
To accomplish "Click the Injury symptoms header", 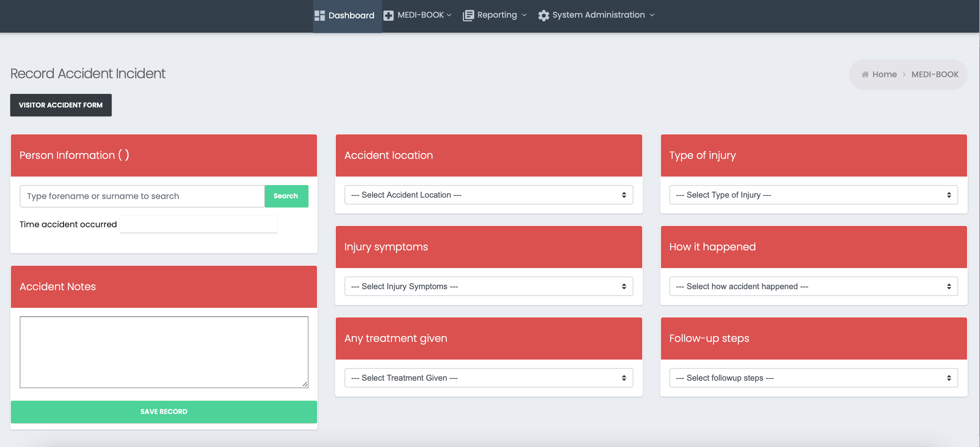I will (x=489, y=247).
